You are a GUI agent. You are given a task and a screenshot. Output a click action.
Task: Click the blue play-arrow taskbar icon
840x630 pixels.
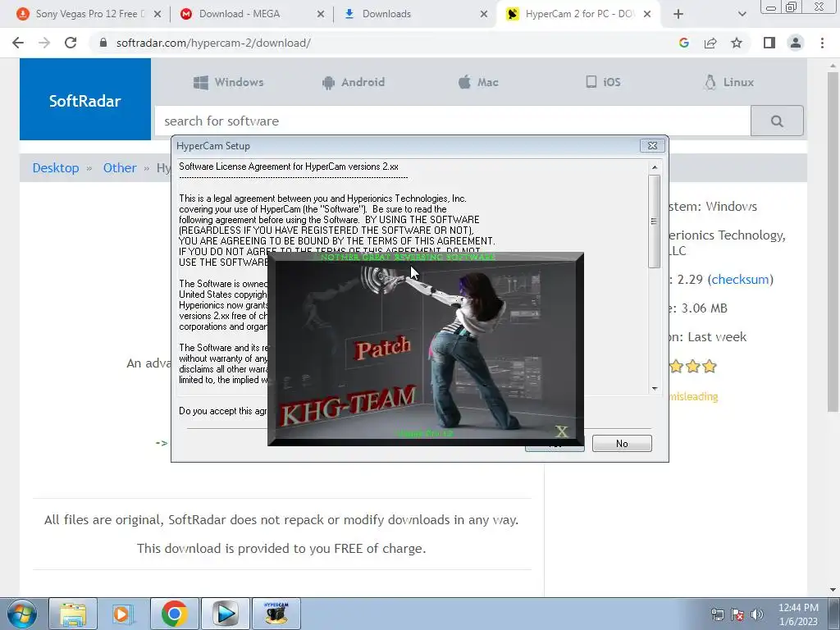(226, 614)
